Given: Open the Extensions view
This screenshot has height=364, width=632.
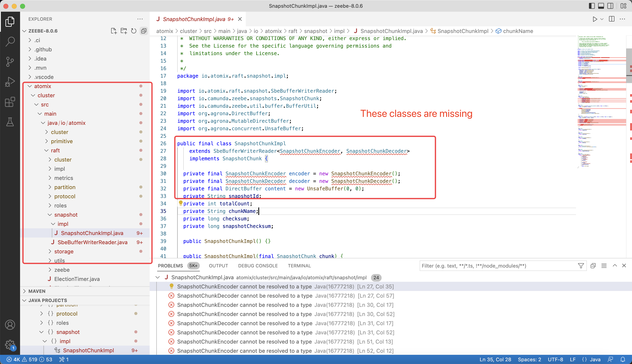Looking at the screenshot, I should [10, 102].
